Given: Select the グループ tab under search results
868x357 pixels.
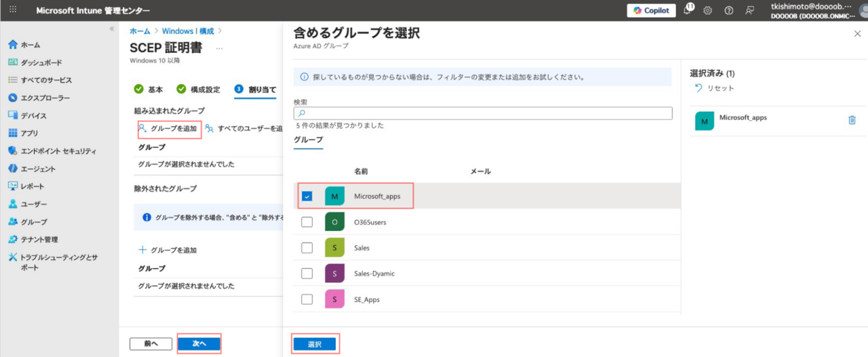Looking at the screenshot, I should [308, 140].
